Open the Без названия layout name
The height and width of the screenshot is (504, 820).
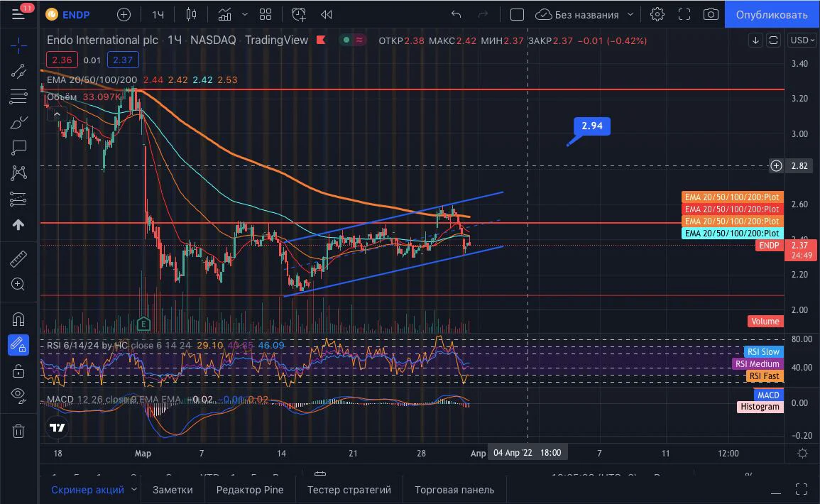[586, 15]
